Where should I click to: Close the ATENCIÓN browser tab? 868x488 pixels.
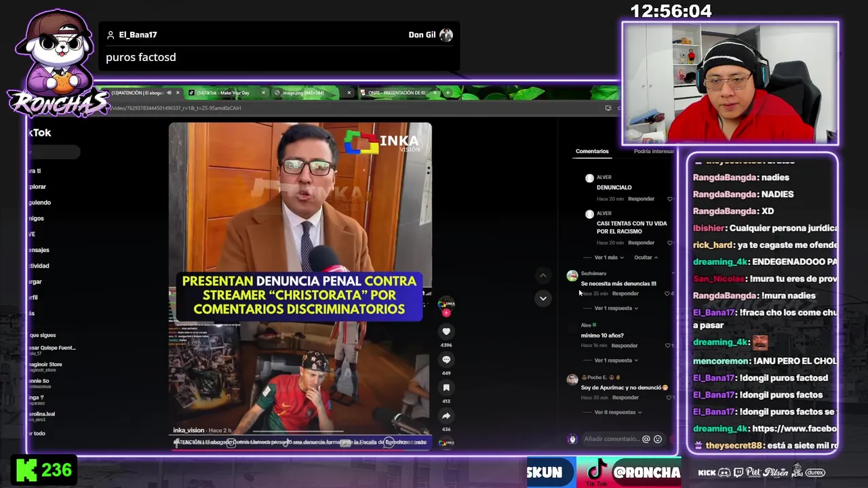tap(178, 92)
